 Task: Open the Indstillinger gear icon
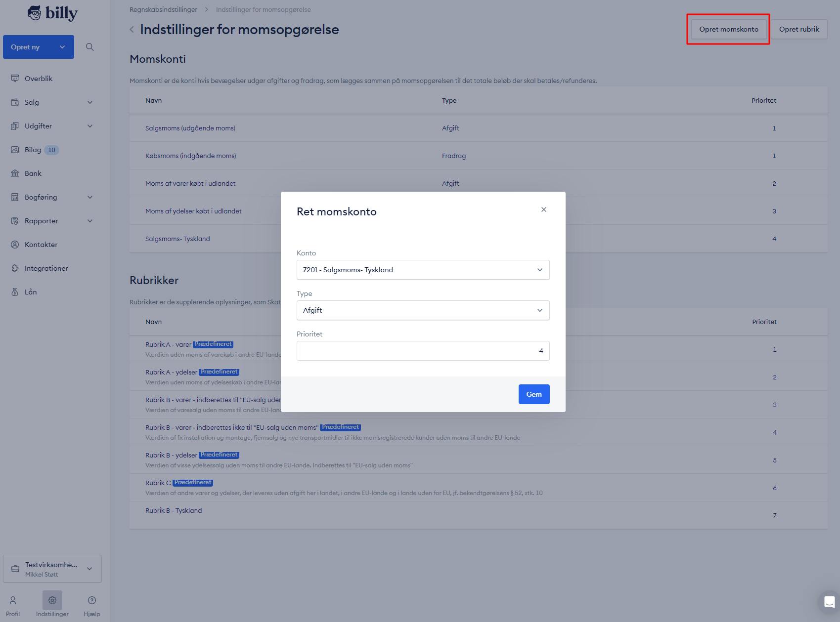click(52, 600)
